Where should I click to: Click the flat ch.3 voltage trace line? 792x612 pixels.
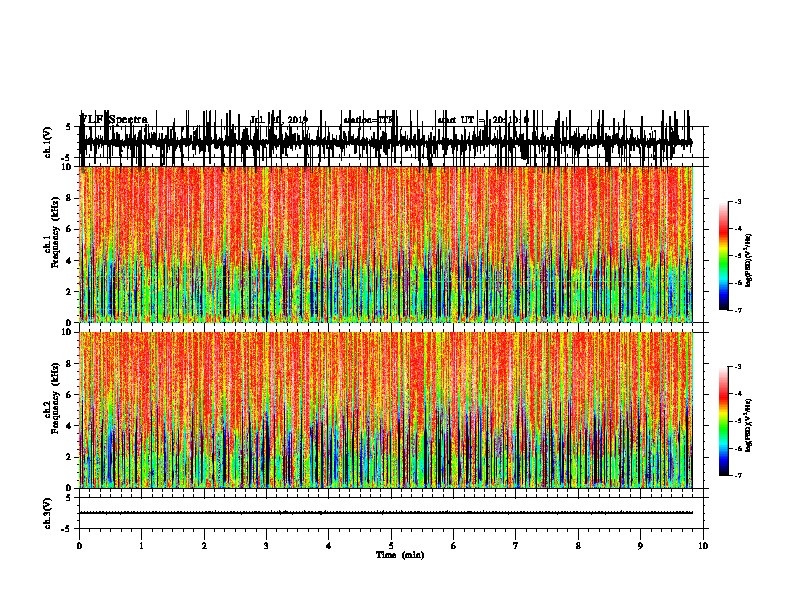point(386,513)
